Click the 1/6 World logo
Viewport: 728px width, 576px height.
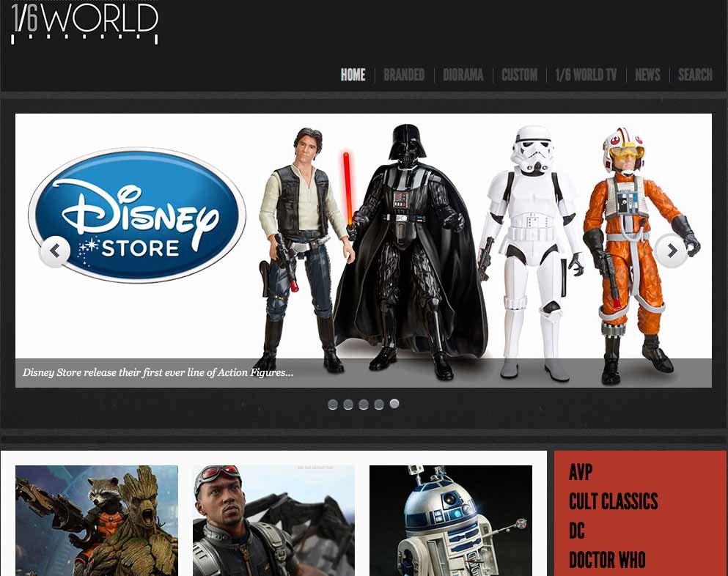point(84,23)
